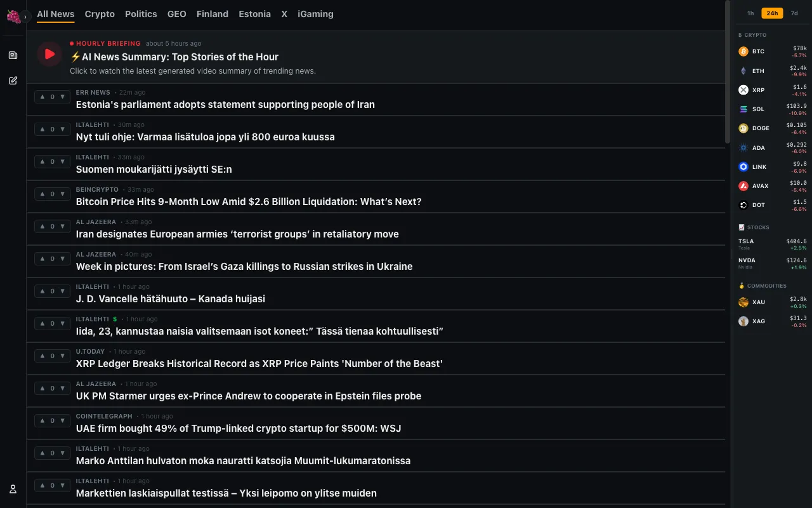The image size is (812, 508).
Task: Click the COINTELEGRAPH source label
Action: click(x=104, y=417)
